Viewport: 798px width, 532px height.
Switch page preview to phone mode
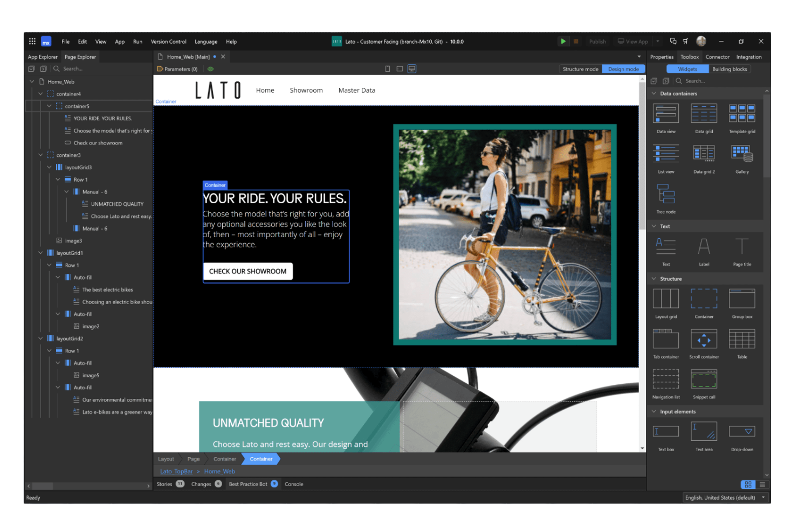(x=387, y=68)
